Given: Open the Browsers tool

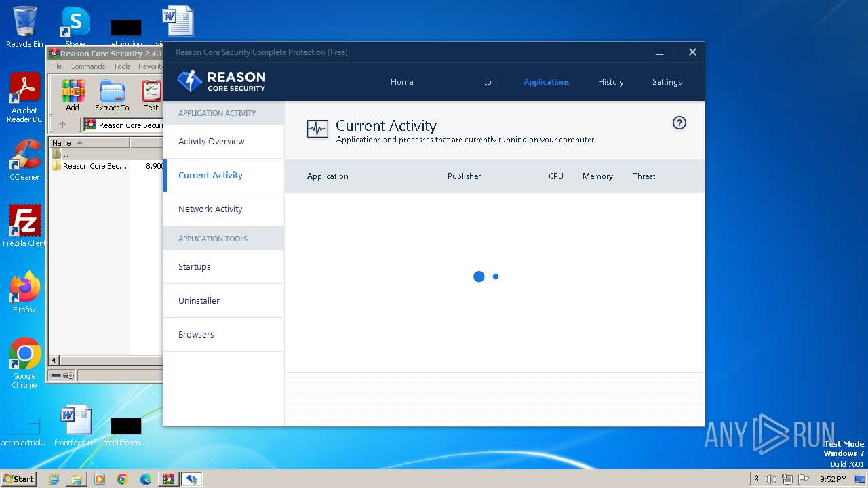Looking at the screenshot, I should 224,335.
